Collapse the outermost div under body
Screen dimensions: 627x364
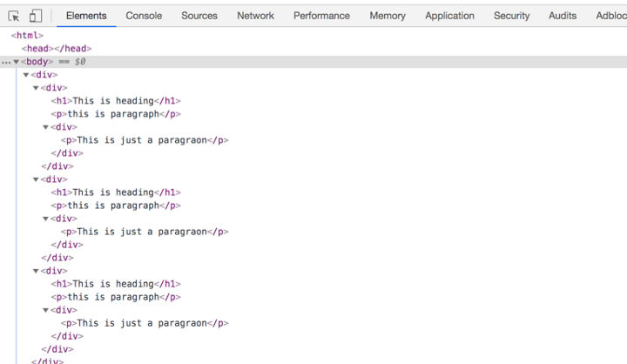pyautogui.click(x=26, y=75)
